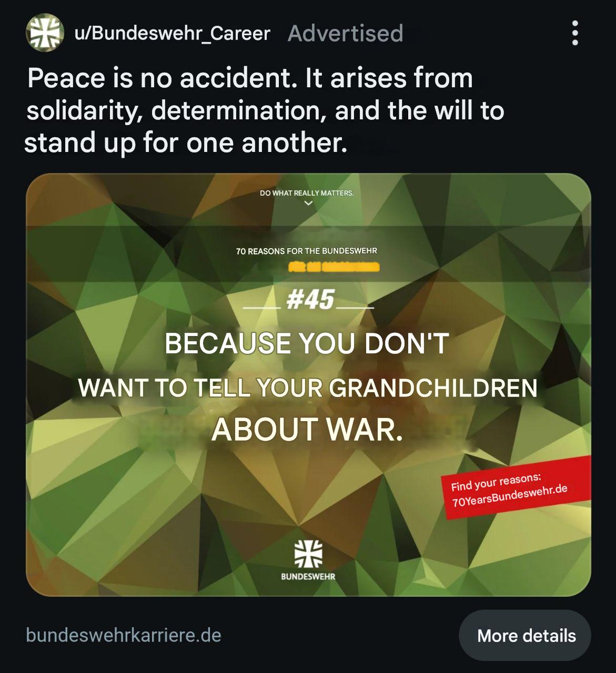The width and height of the screenshot is (616, 673).
Task: Select the WANT TO TELL YOUR GRANDCHILDREN line
Action: click(x=308, y=388)
